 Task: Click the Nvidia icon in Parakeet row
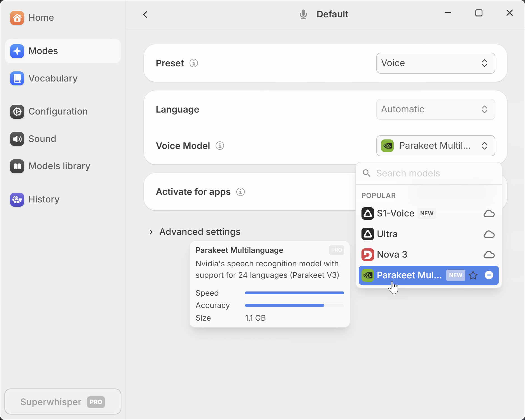point(368,275)
